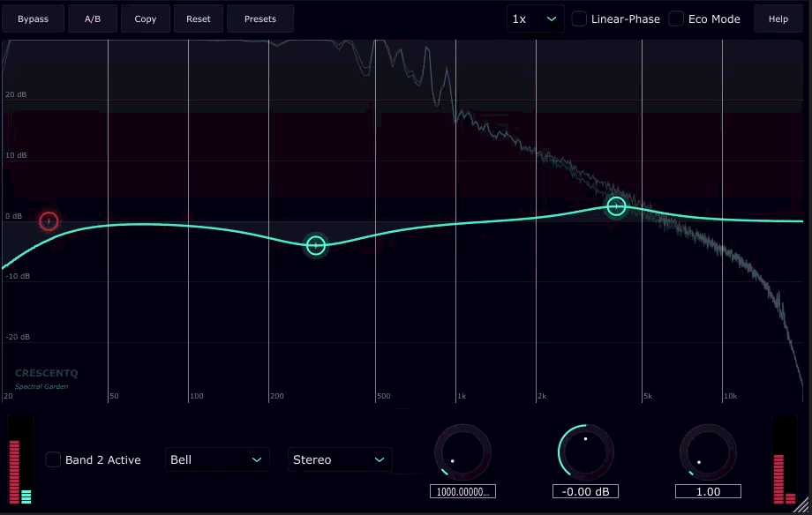Expand the 1x oversampling dropdown

click(x=535, y=19)
